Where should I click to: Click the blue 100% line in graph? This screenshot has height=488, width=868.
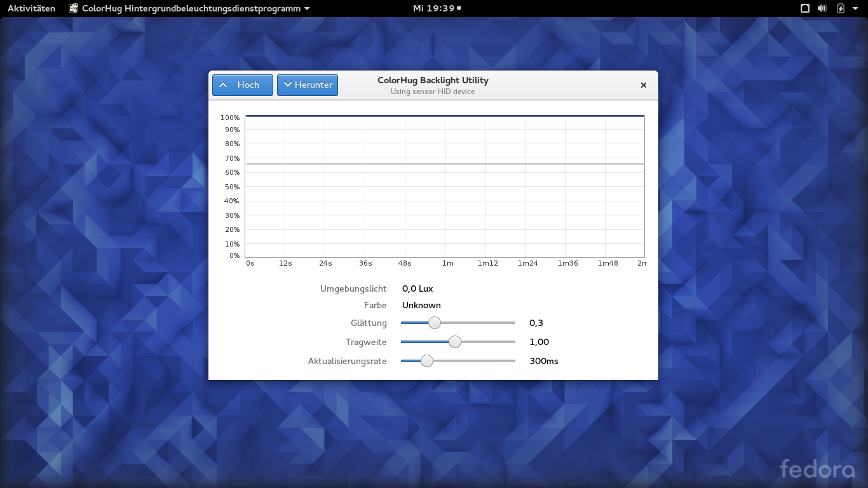pyautogui.click(x=445, y=116)
